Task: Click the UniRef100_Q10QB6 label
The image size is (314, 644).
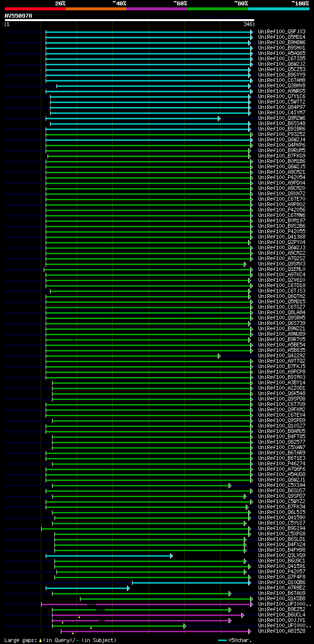Action: click(282, 582)
